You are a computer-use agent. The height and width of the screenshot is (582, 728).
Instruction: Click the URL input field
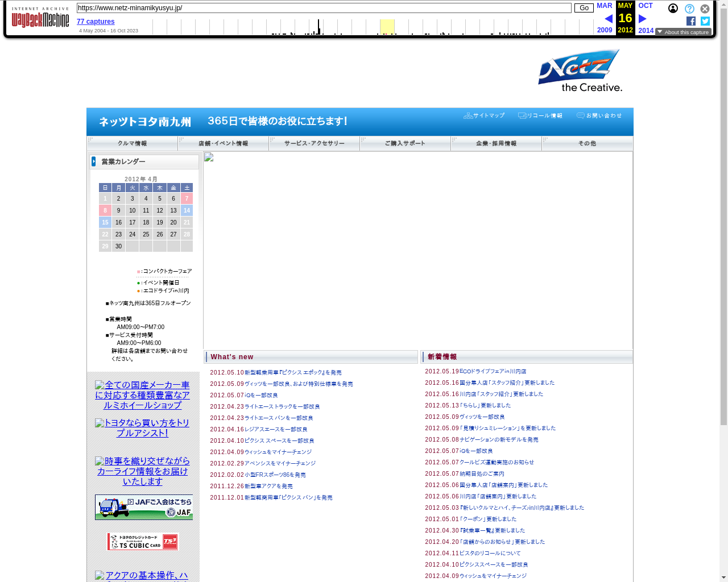pyautogui.click(x=324, y=8)
